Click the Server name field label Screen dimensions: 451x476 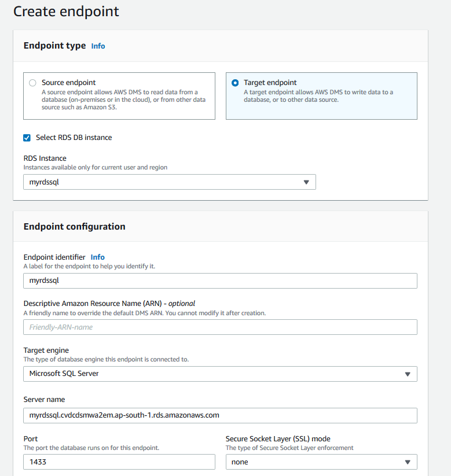[x=44, y=400]
